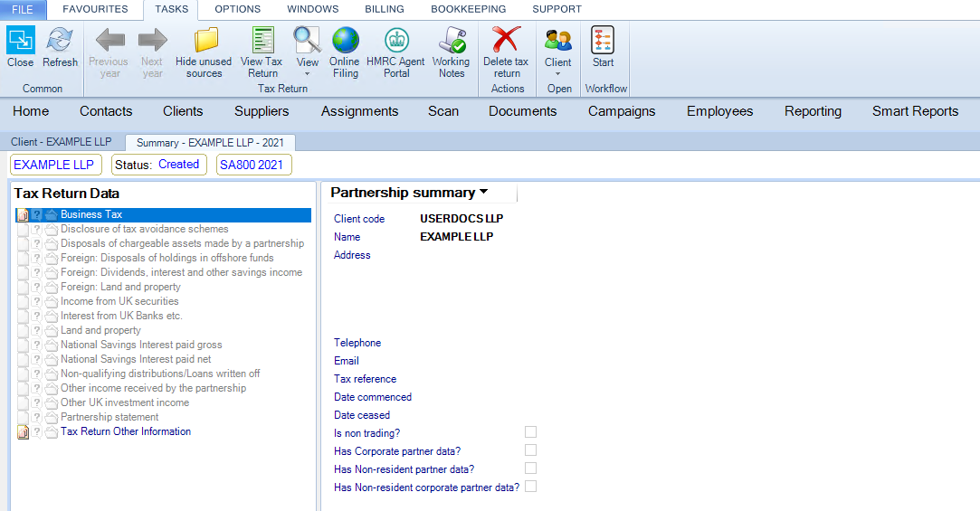The image size is (980, 511).
Task: Select Summary - EXAMPLE LLP - 2021 tab
Action: click(x=210, y=142)
